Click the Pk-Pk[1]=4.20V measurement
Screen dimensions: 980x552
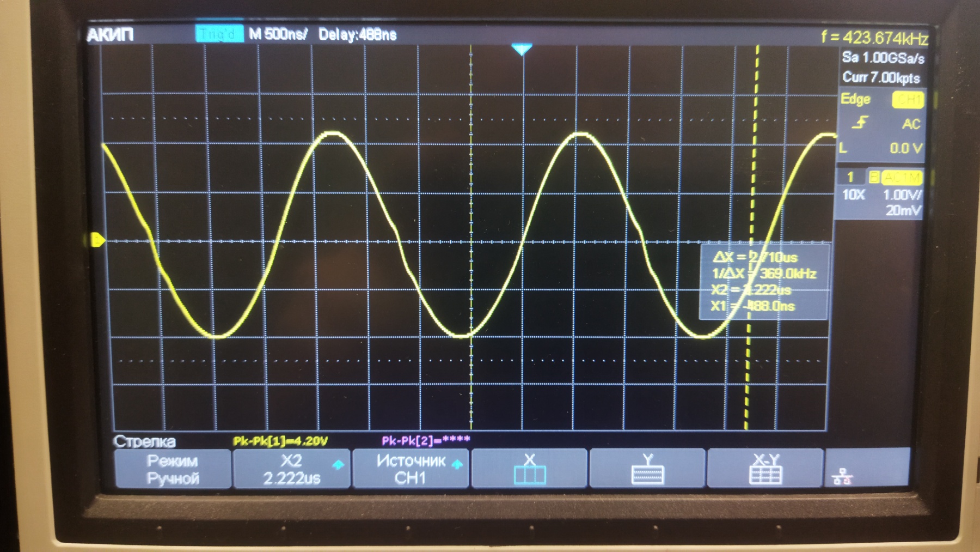(280, 441)
